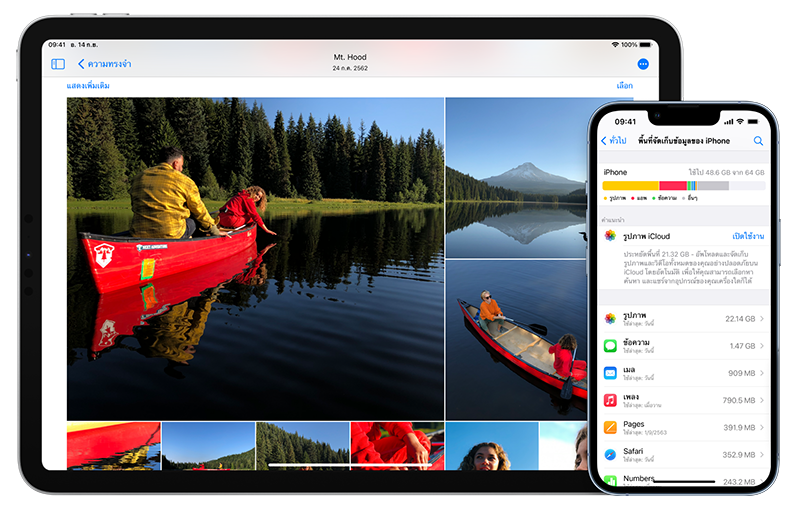Image resolution: width=800 pixels, height=511 pixels.
Task: Tap the 243.2 MB Numbers size value
Action: coord(739,481)
